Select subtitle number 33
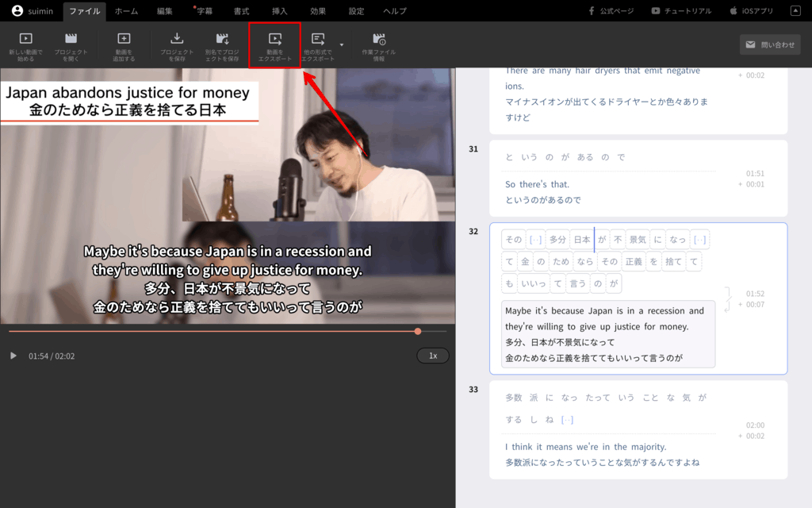 click(x=473, y=389)
